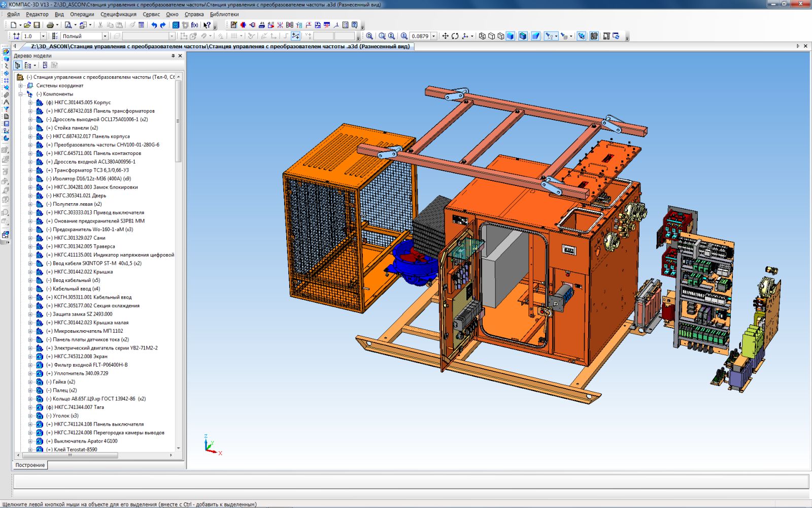Open the zoom scale 0.0879 dropdown

pos(434,36)
